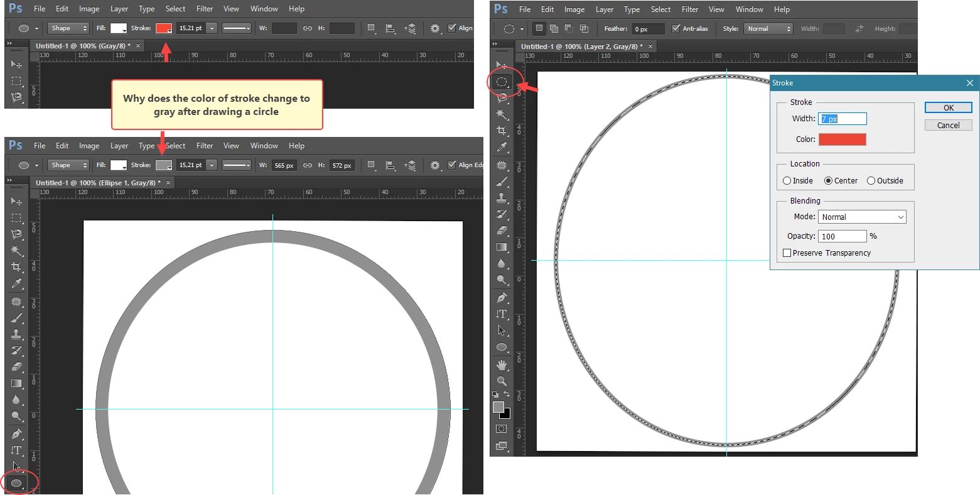
Task: Open stroke width slider arrow in Ellipse 1 window
Action: [212, 165]
